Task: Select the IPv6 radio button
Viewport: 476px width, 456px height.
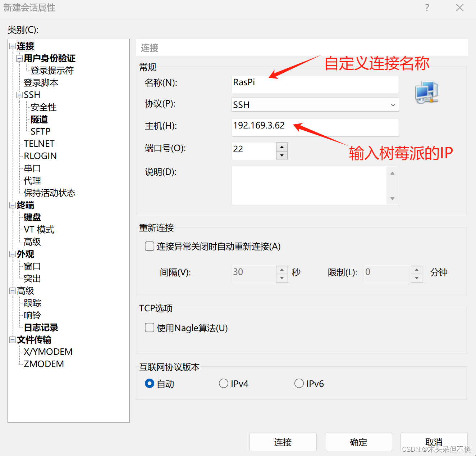Action: pos(299,383)
